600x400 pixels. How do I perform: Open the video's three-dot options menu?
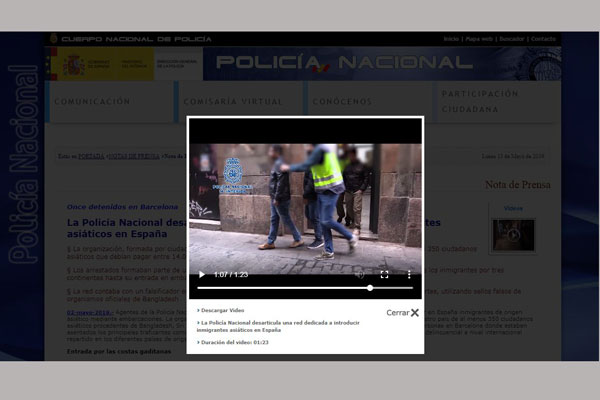pos(409,274)
